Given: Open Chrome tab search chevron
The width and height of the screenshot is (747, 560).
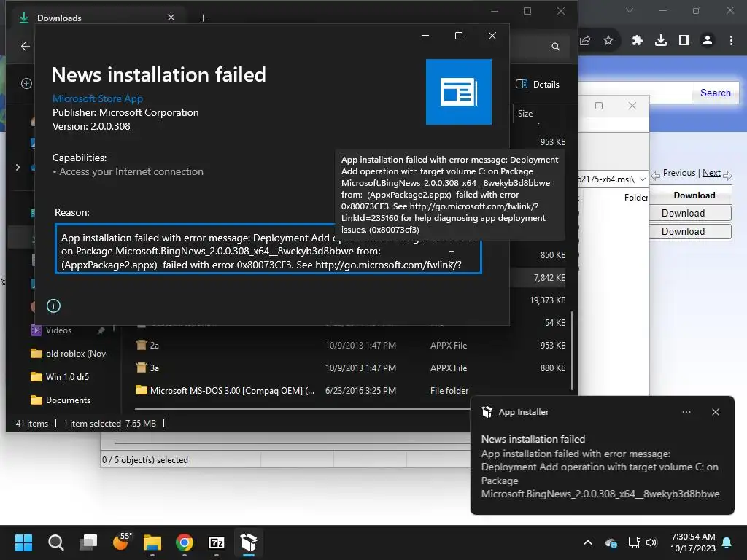Looking at the screenshot, I should pyautogui.click(x=630, y=10).
